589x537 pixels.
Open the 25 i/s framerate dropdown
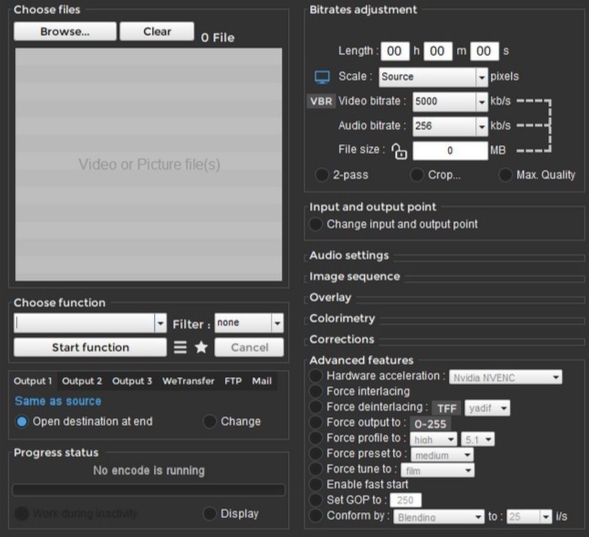coord(529,517)
